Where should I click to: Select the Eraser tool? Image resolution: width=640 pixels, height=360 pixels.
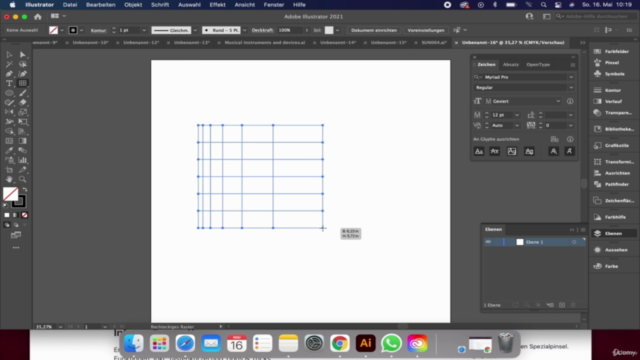coord(22,102)
